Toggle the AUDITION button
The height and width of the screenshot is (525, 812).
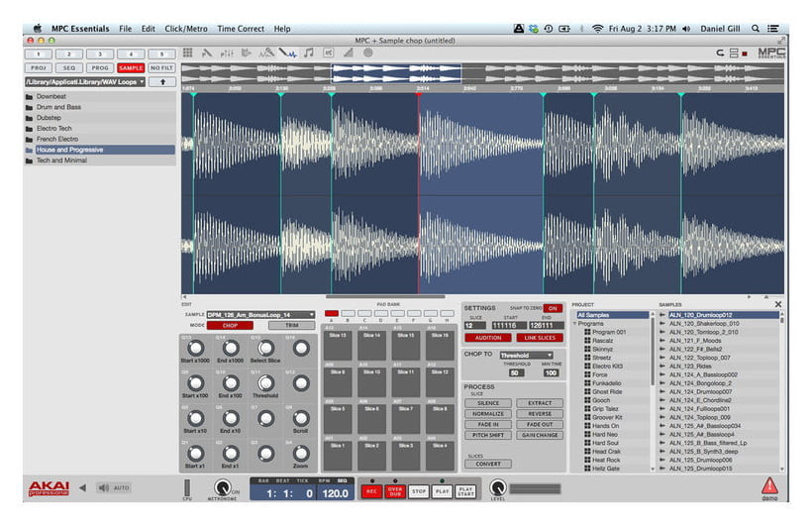coord(488,338)
